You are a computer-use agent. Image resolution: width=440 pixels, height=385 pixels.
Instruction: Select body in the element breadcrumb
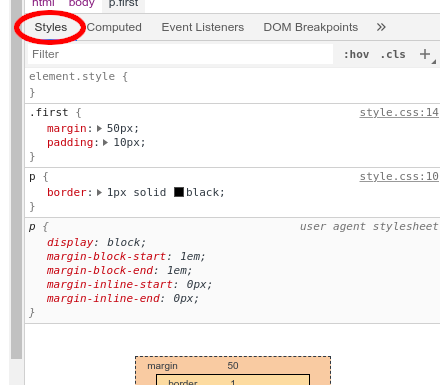tap(82, 4)
